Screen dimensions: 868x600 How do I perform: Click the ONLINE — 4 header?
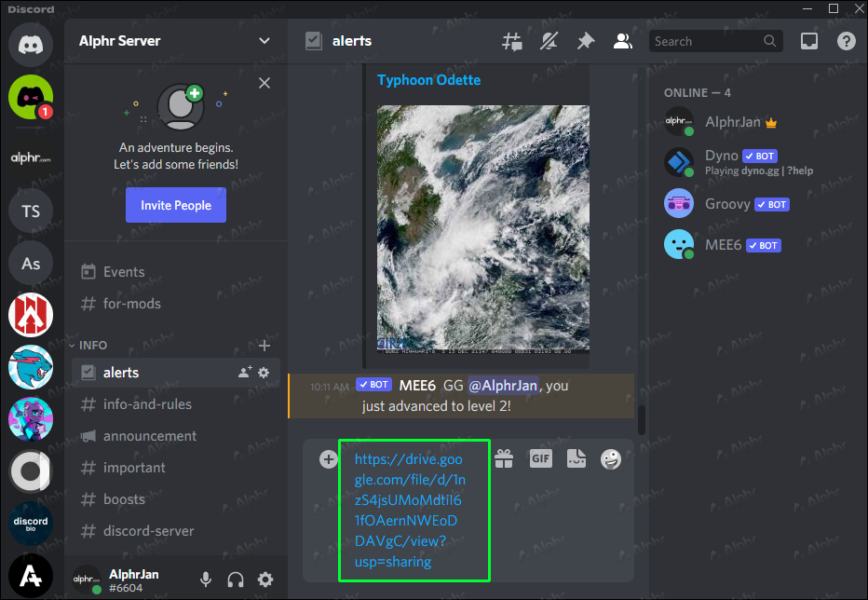697,93
